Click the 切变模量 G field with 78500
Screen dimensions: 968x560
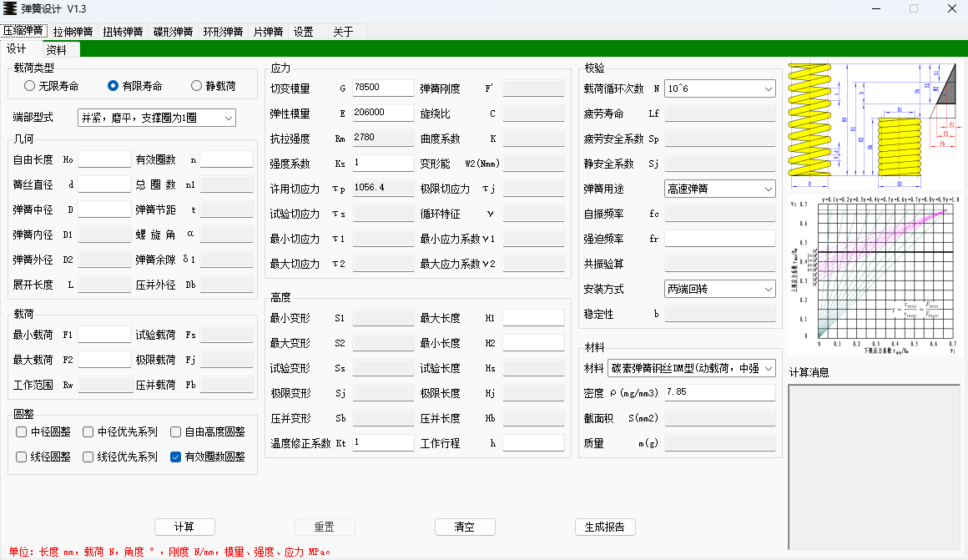pos(383,88)
